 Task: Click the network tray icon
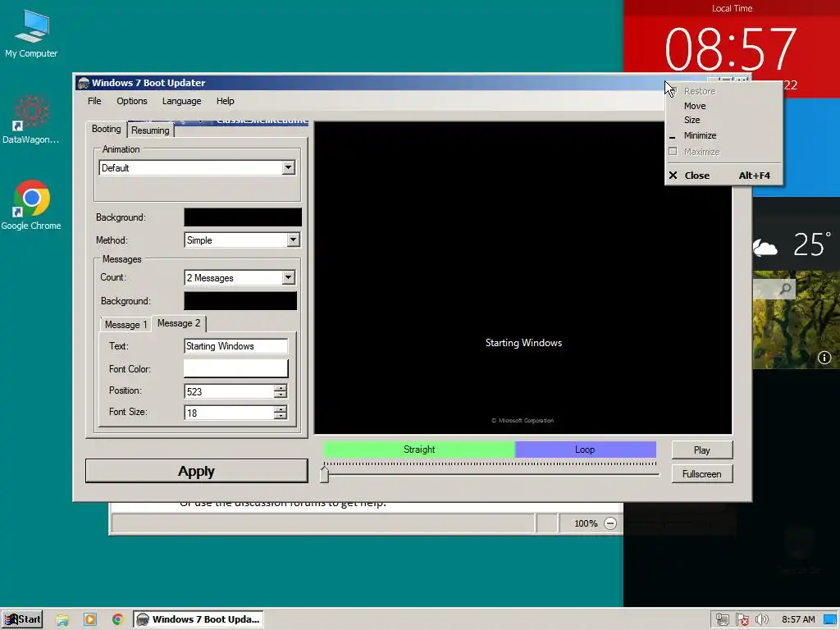pyautogui.click(x=722, y=620)
